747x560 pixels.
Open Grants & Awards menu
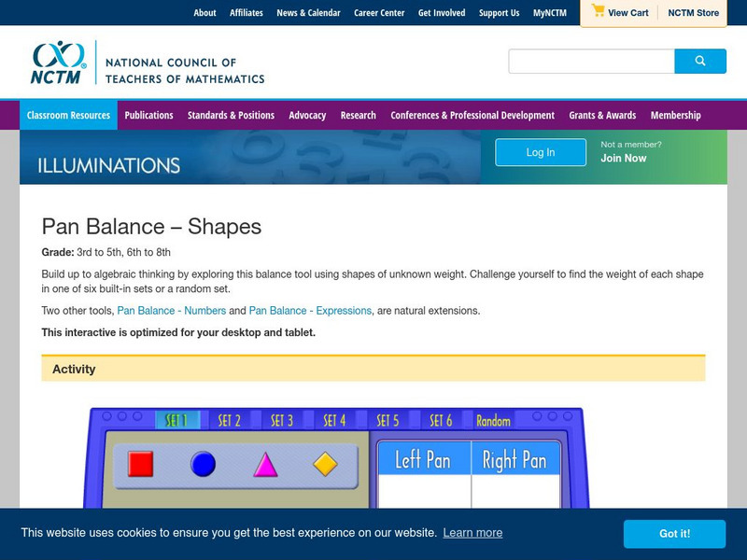pyautogui.click(x=602, y=115)
